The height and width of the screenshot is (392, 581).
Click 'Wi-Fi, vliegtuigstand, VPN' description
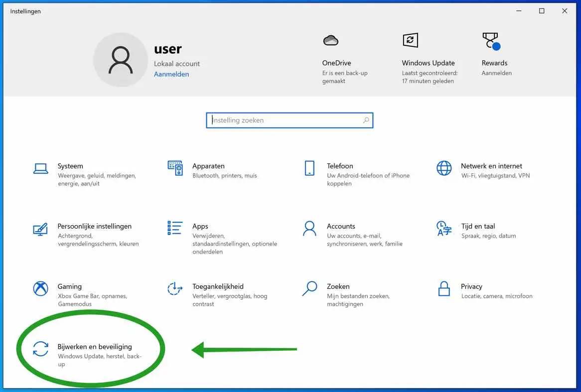[x=495, y=176]
